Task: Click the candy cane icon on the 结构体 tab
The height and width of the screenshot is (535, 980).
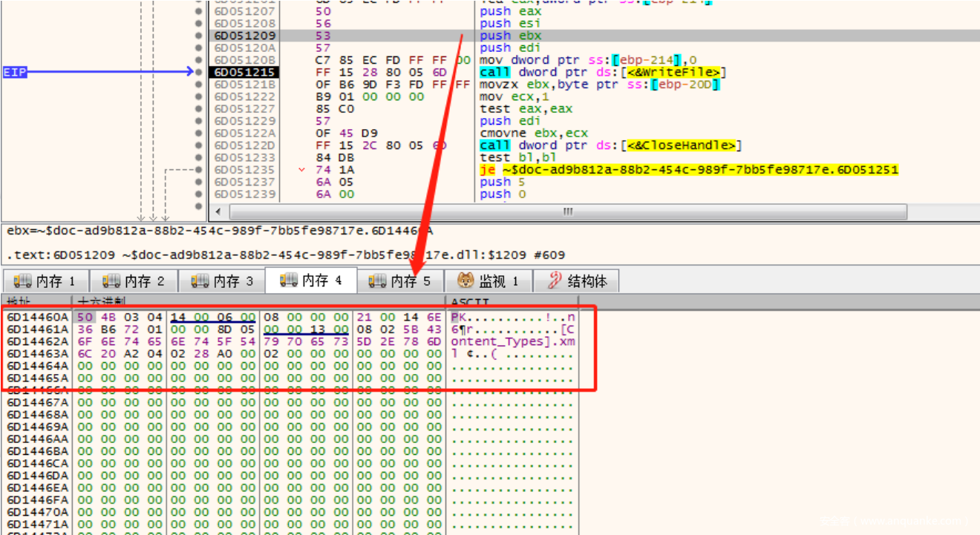Action: [x=554, y=281]
